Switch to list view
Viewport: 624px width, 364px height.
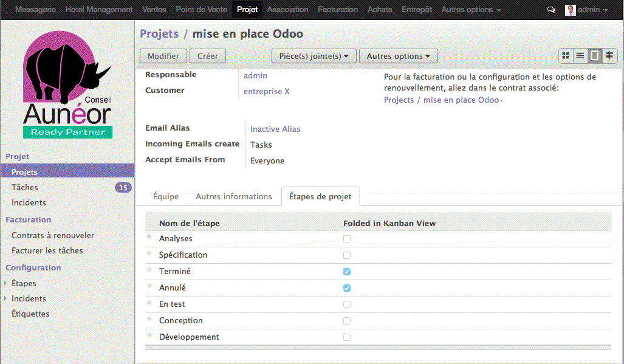pos(580,55)
